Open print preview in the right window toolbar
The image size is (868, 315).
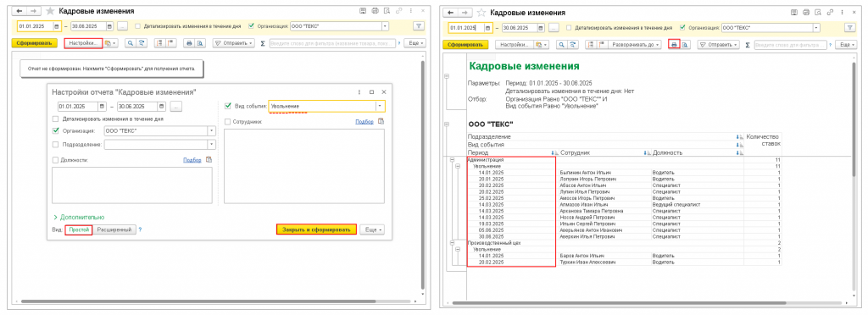pos(685,45)
